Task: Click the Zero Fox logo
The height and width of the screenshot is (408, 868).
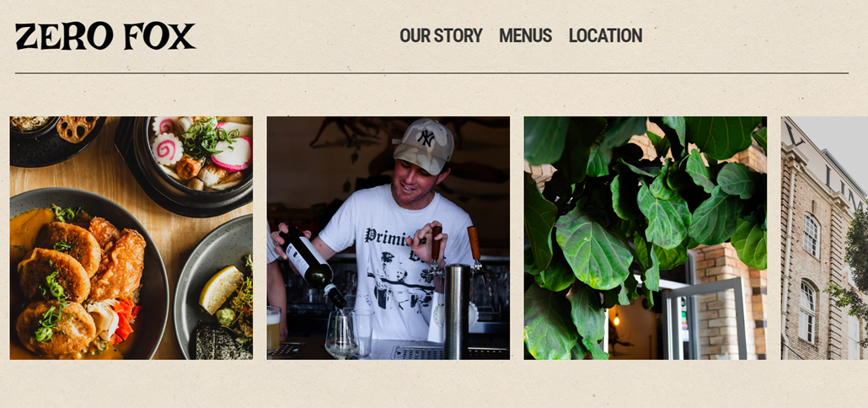Action: (x=105, y=36)
